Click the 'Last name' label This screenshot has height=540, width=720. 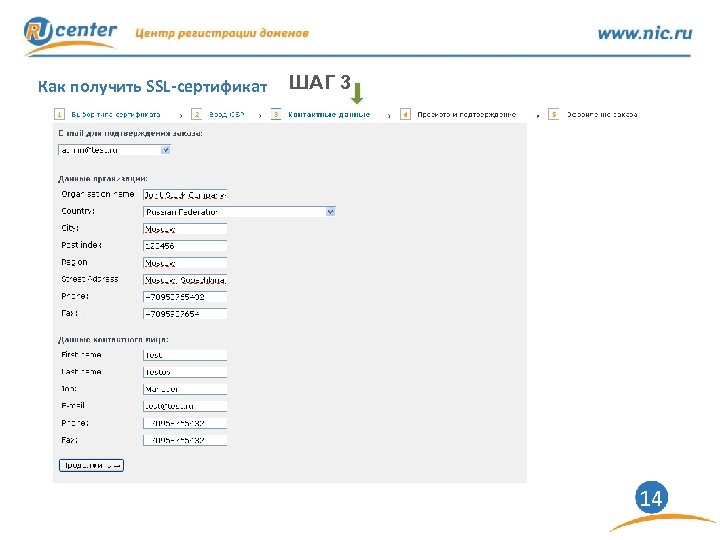tap(81, 371)
